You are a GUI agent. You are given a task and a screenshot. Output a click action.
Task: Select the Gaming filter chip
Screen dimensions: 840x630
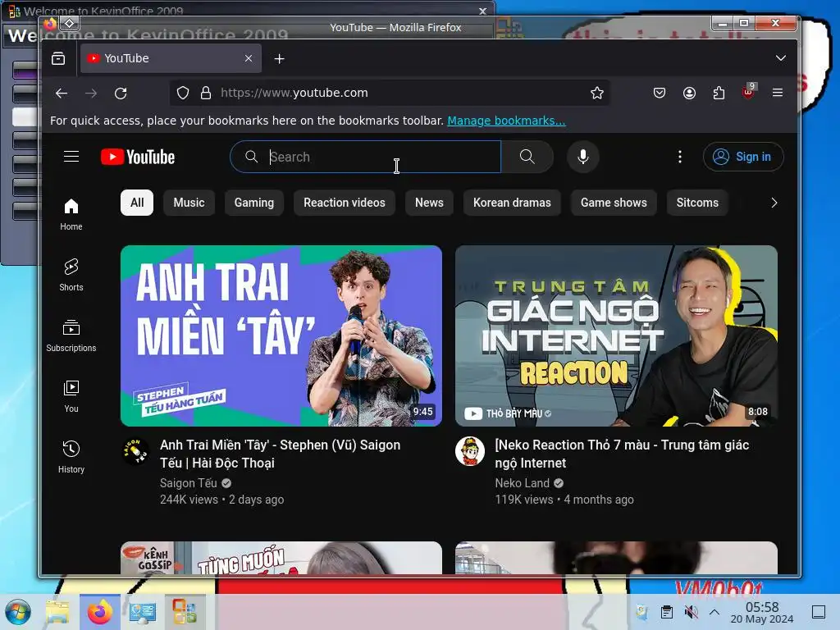[254, 203]
